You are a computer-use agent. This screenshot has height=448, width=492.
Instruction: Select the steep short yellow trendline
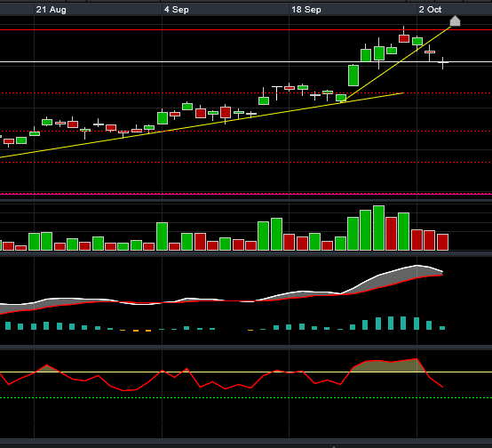[396, 64]
